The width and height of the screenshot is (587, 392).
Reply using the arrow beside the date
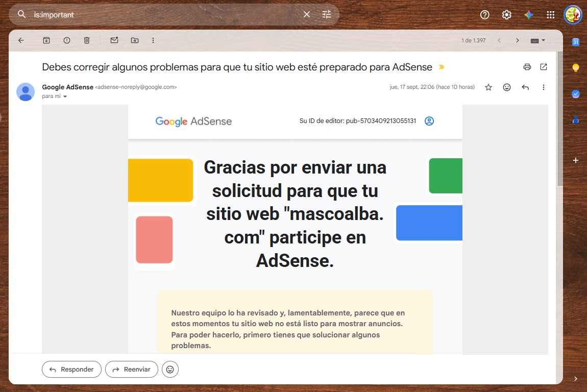click(x=525, y=87)
